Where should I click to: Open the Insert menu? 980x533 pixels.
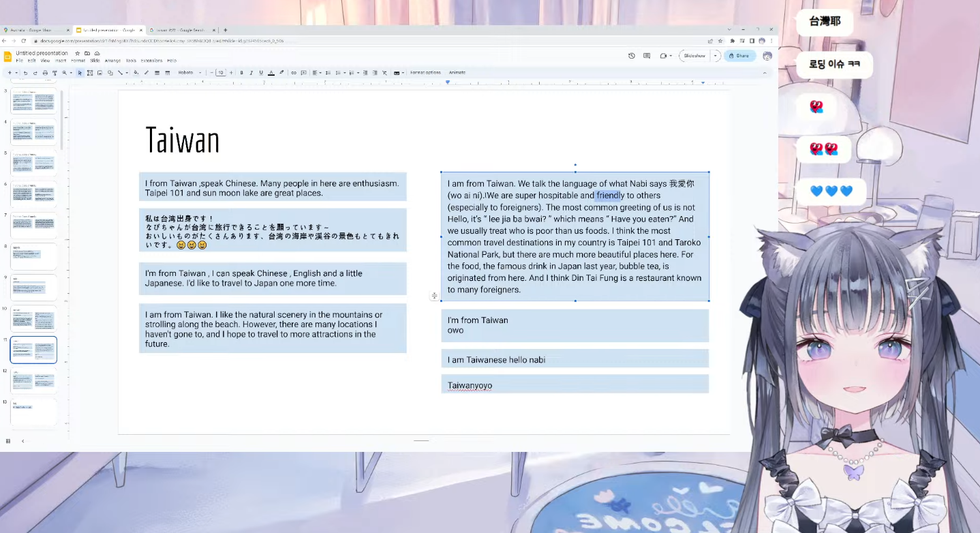[61, 61]
